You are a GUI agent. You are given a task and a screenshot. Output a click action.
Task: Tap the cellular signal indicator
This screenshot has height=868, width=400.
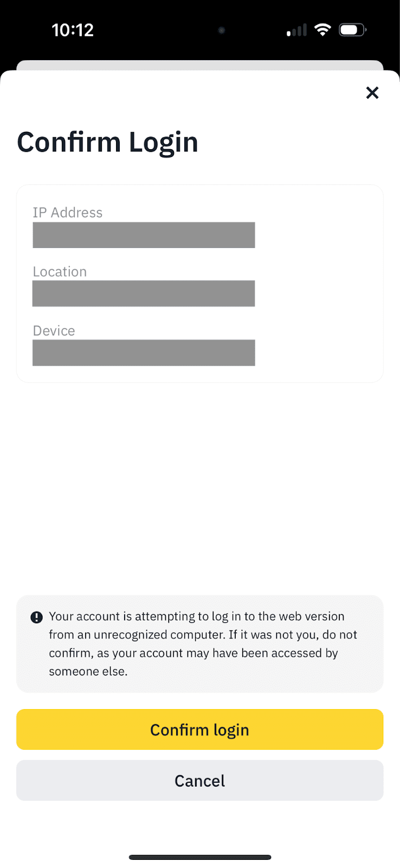(295, 30)
